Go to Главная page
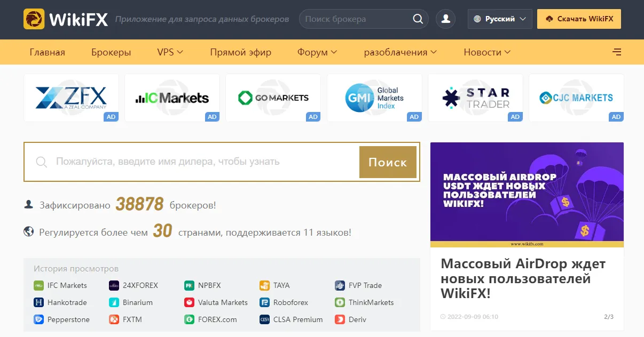The height and width of the screenshot is (337, 644). (48, 52)
